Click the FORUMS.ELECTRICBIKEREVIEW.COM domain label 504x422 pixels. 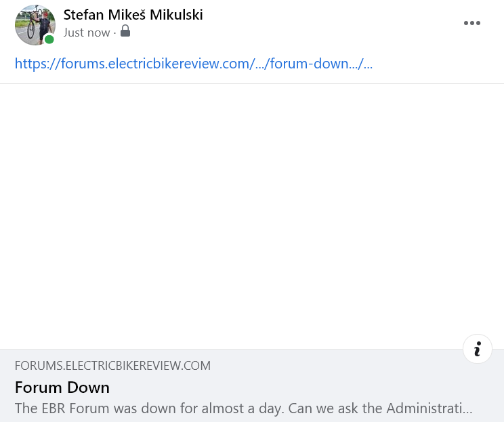point(112,366)
